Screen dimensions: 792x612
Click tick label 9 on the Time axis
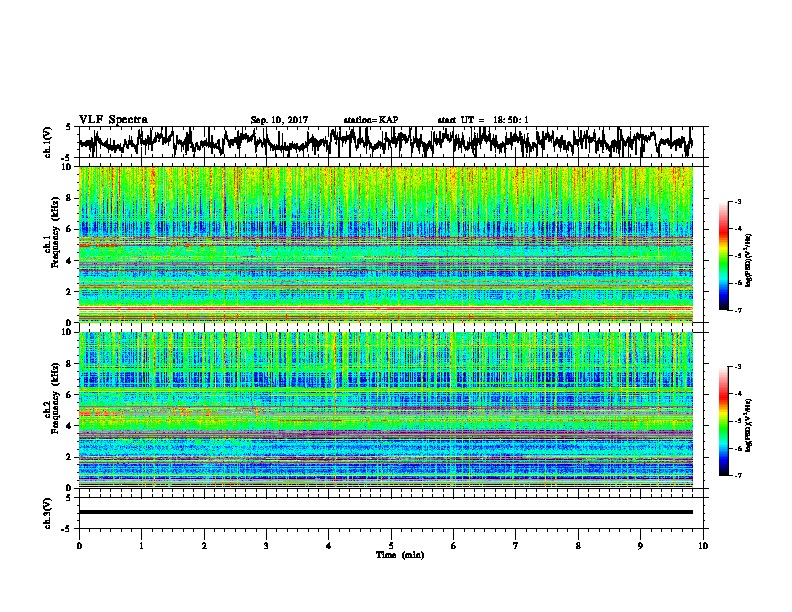point(640,546)
